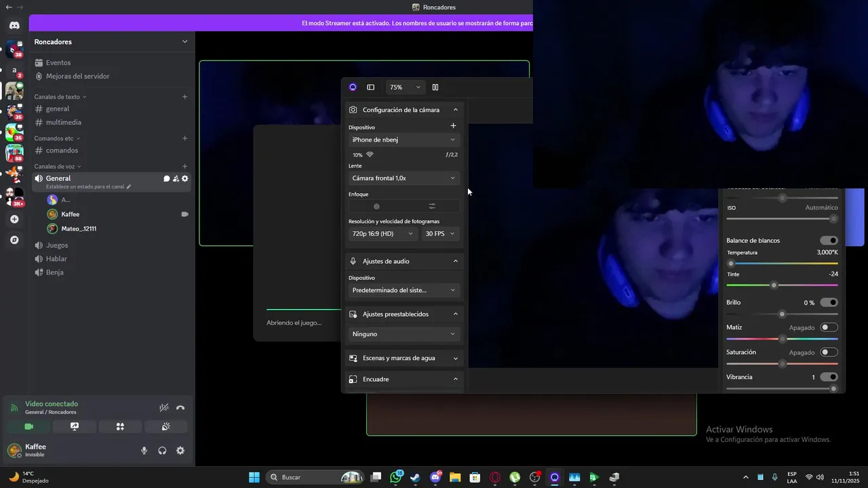Open Discover servers compass icon
The image size is (868, 488).
pos(14,240)
